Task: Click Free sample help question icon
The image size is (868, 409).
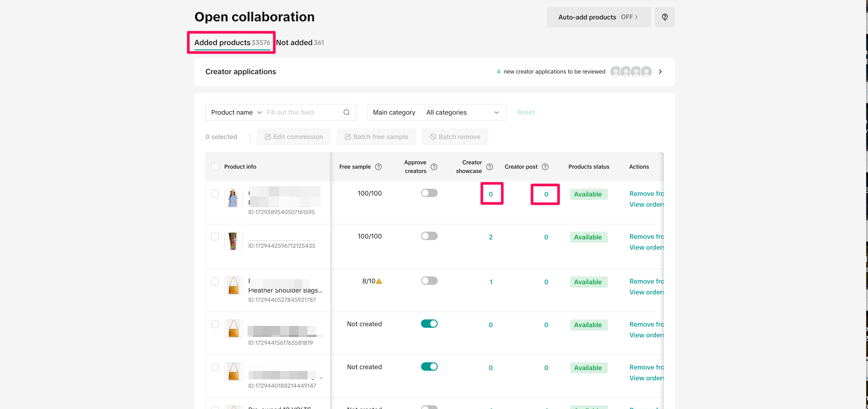Action: (x=378, y=167)
